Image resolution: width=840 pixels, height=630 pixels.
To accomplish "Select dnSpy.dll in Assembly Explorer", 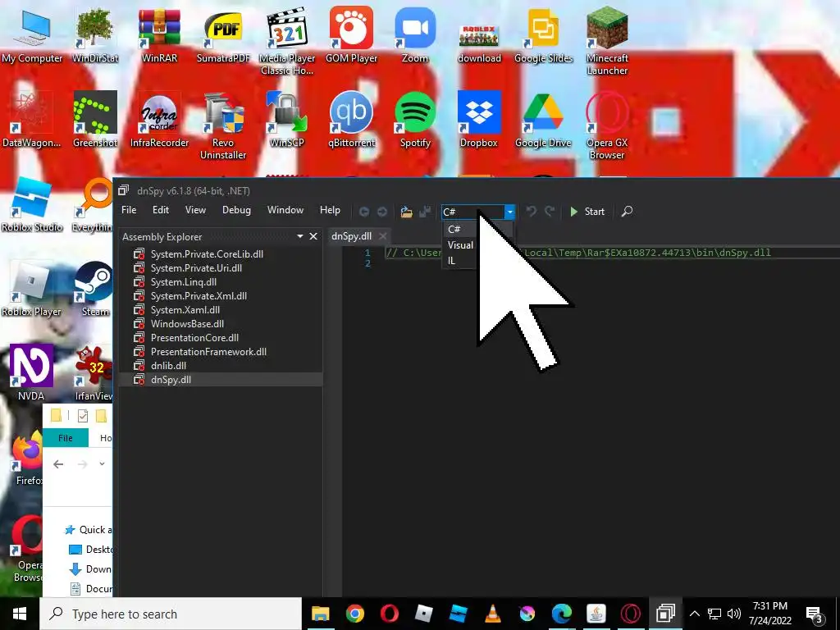I will coord(171,379).
